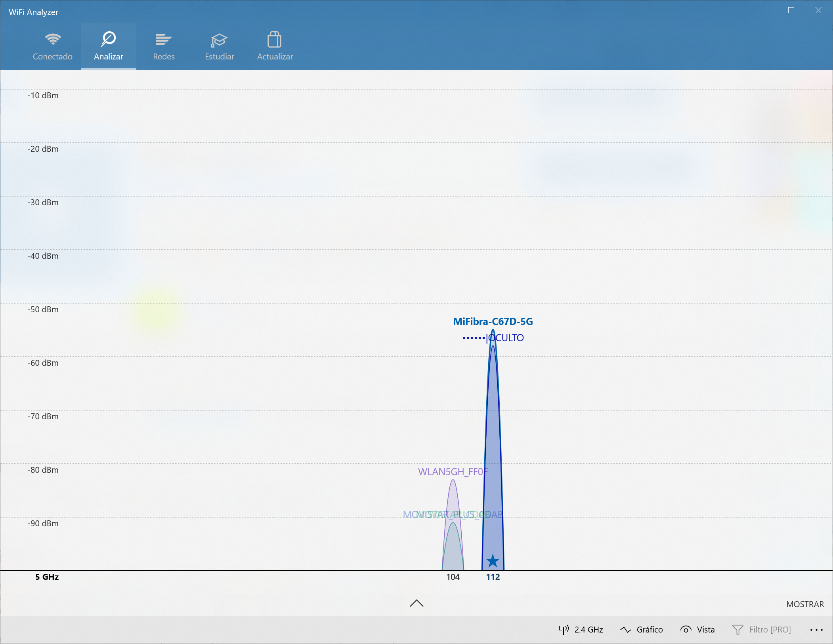Viewport: 833px width, 644px height.
Task: Click channel 104 on the axis
Action: pyautogui.click(x=453, y=577)
